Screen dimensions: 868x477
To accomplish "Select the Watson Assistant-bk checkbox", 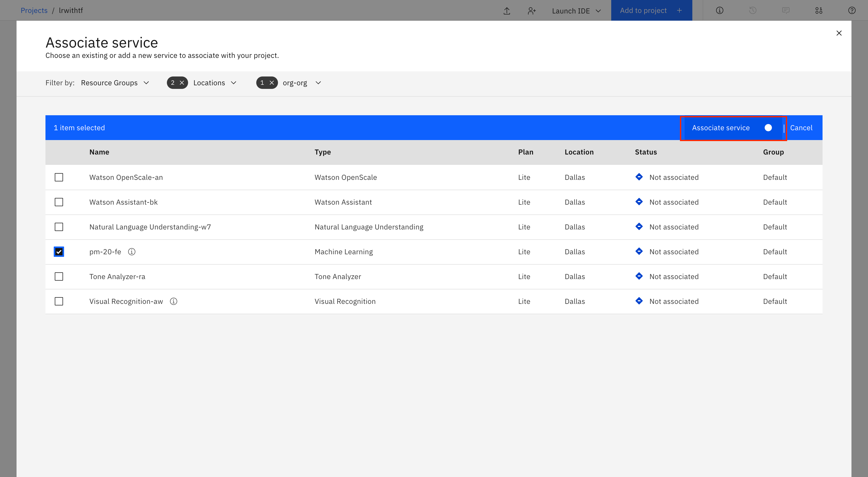I will point(59,202).
